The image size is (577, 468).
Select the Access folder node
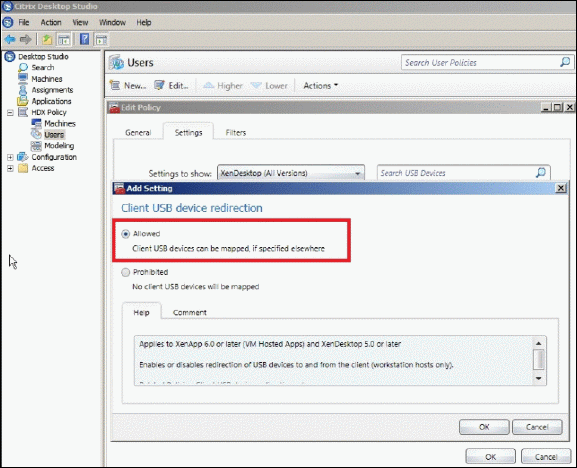[x=43, y=168]
